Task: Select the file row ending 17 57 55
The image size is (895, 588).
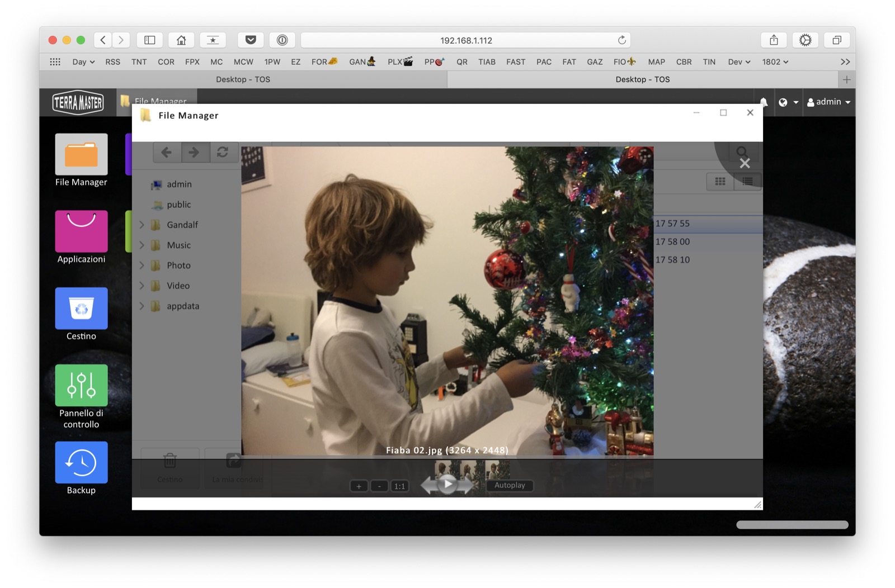Action: [x=708, y=224]
